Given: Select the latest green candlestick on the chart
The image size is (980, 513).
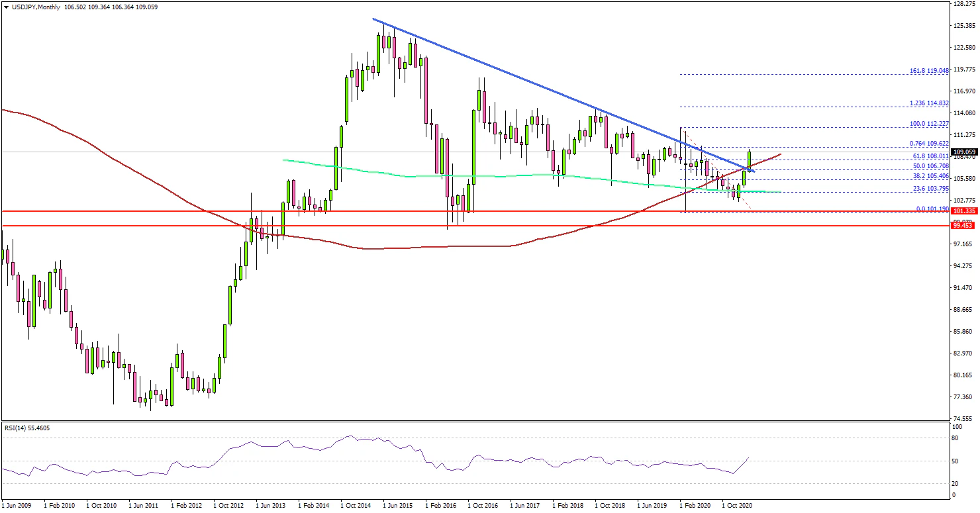Looking at the screenshot, I should pos(750,160).
